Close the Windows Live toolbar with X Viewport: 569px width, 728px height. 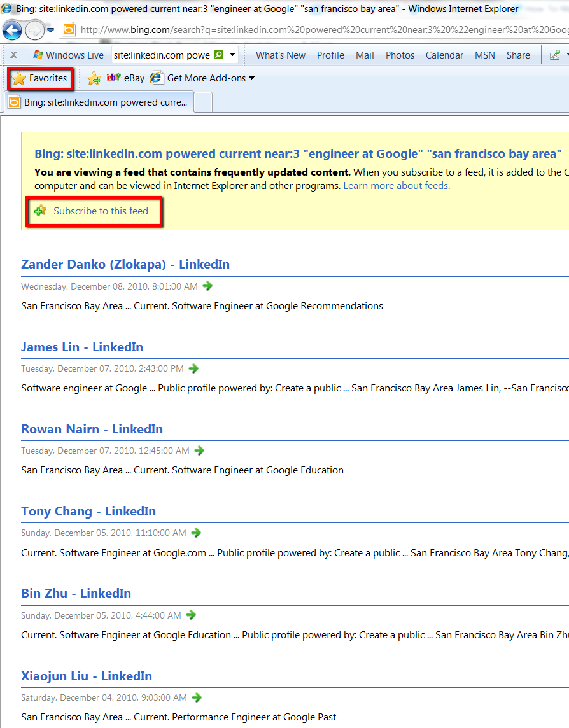pyautogui.click(x=14, y=55)
